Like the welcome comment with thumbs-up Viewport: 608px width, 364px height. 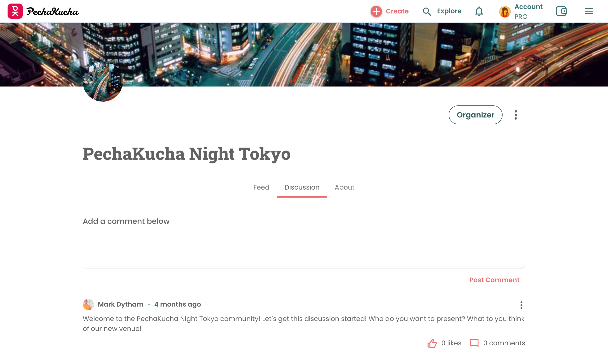point(432,343)
